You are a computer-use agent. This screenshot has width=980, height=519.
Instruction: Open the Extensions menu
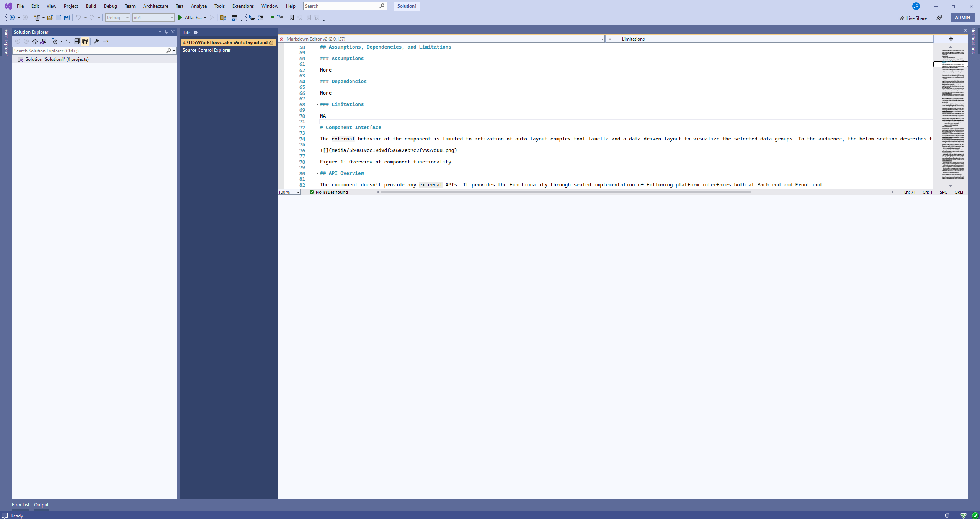[x=243, y=6]
